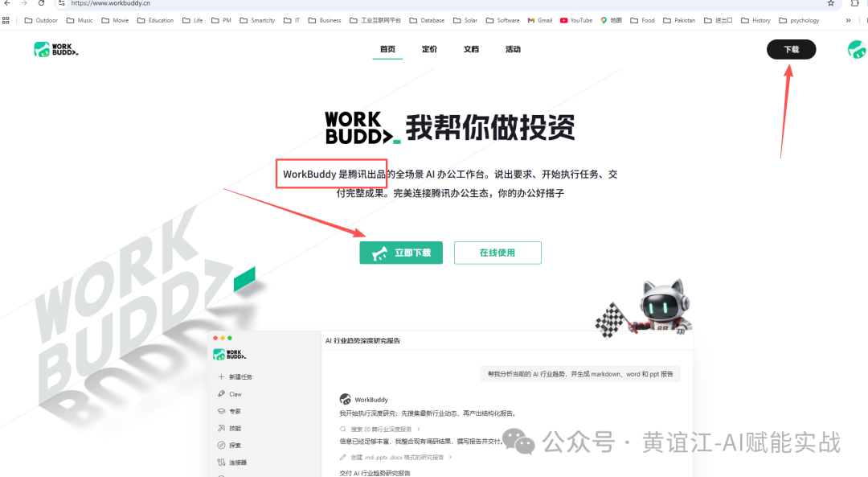Click the WorkBuddy logo in page header
The image size is (868, 477).
click(56, 49)
